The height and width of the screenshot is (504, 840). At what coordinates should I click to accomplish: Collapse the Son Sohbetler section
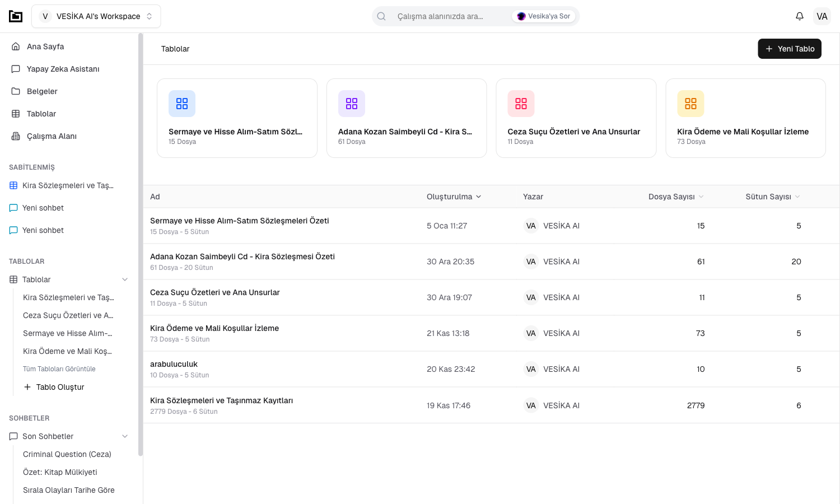[125, 436]
